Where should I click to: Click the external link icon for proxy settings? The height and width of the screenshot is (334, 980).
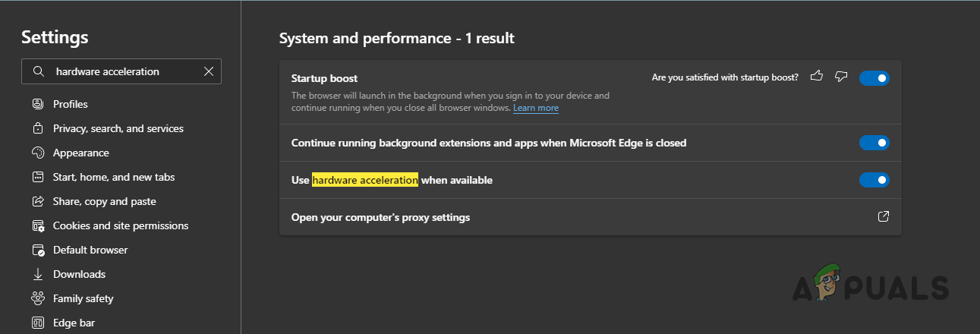pyautogui.click(x=883, y=217)
